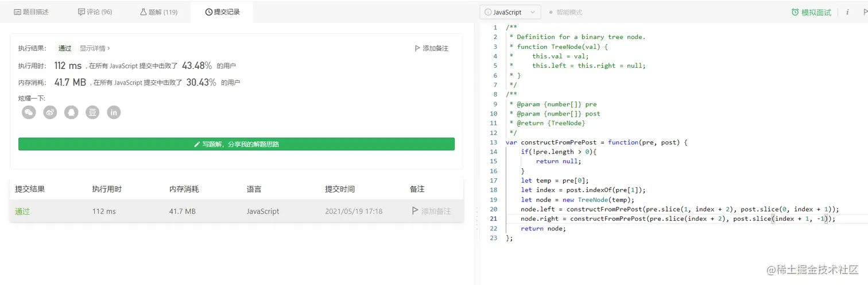Viewport: 868px width, 285px height.
Task: Click the 112 ms cell in submission row
Action: point(104,211)
